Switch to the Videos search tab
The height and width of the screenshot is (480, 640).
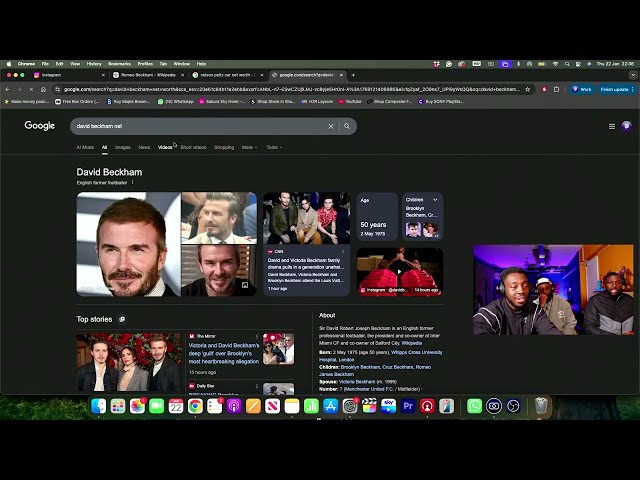click(x=165, y=147)
